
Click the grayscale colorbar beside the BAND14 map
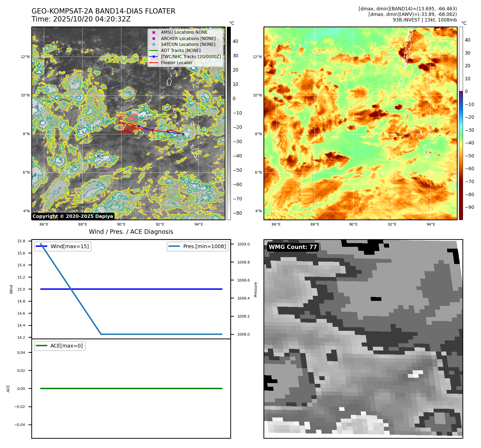click(x=229, y=123)
